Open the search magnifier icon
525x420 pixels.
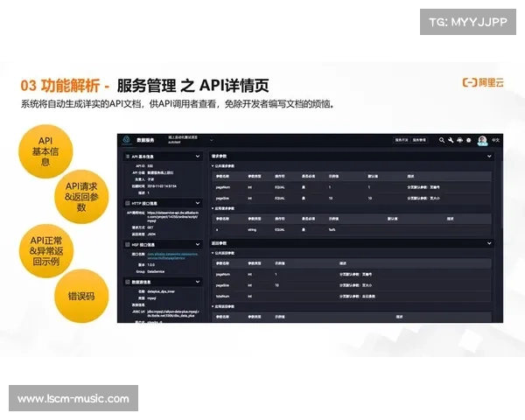pos(442,140)
